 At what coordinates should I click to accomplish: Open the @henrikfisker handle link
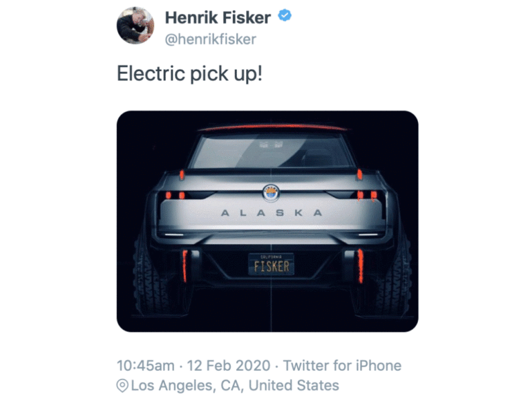(210, 39)
